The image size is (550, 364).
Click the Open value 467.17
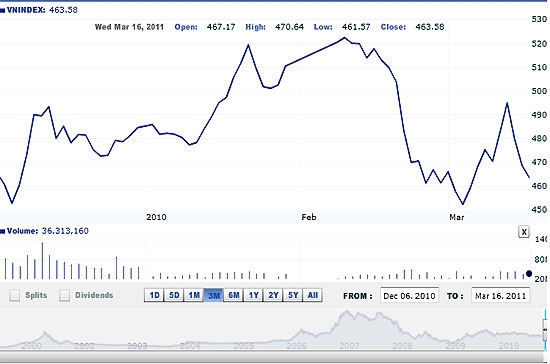click(221, 27)
